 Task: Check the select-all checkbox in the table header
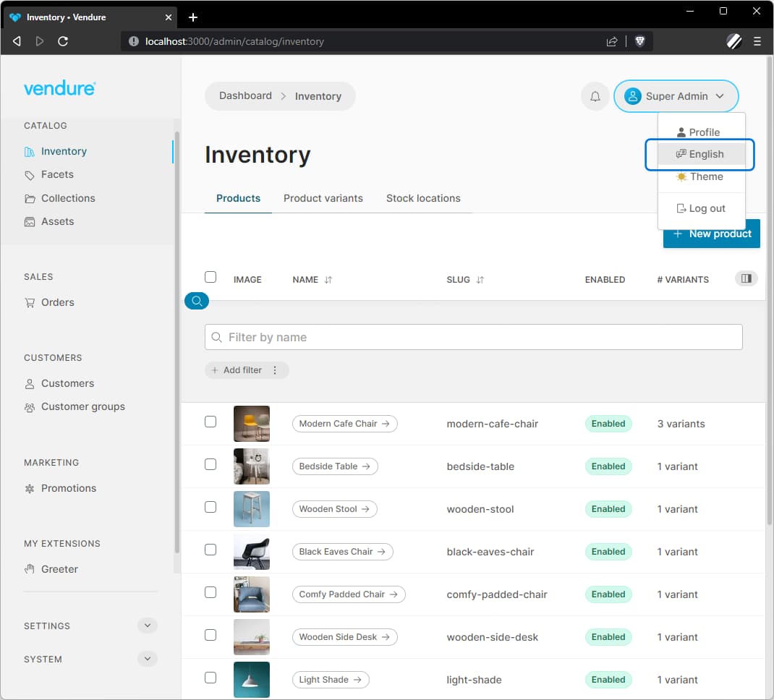[x=210, y=276]
